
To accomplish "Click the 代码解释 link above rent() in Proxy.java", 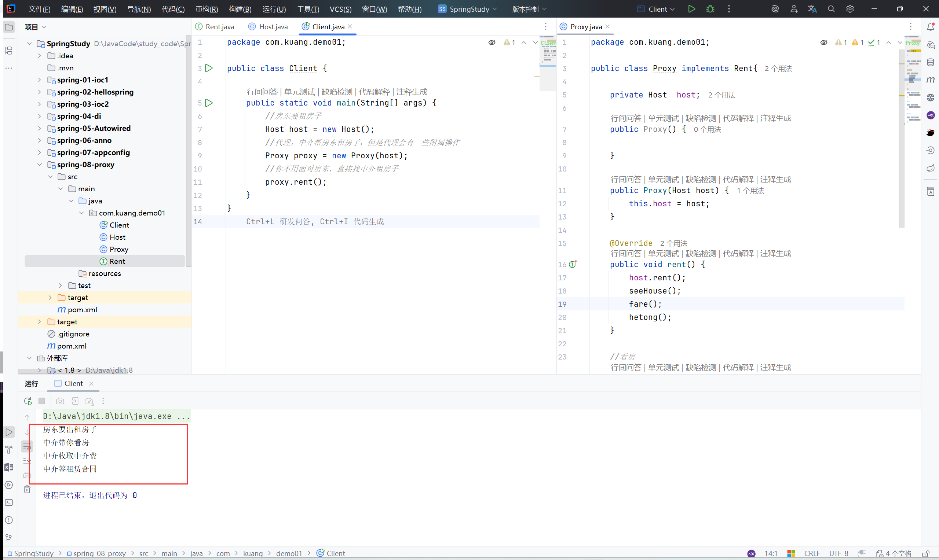I will [738, 254].
